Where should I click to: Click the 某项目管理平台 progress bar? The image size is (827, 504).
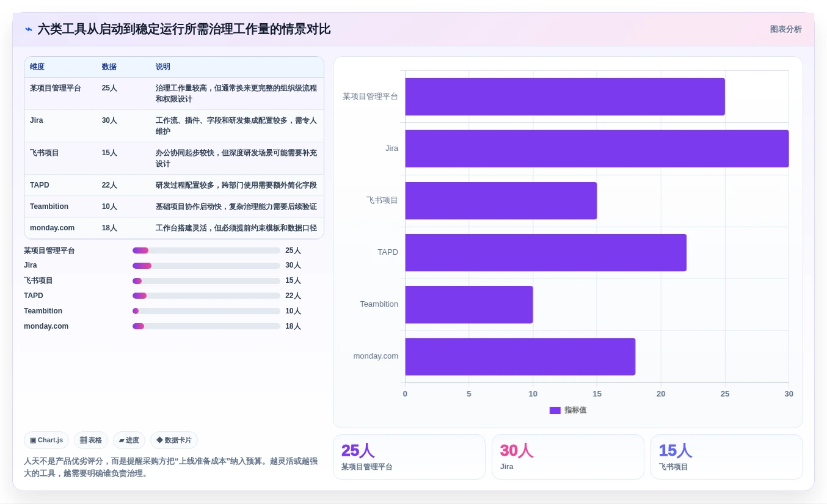coord(206,250)
